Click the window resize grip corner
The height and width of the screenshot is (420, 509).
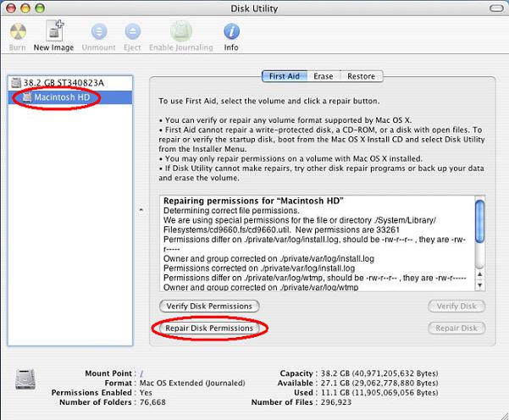point(504,416)
